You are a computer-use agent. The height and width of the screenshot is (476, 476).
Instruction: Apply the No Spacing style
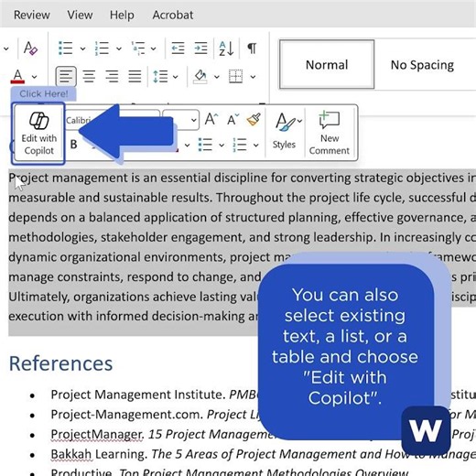pyautogui.click(x=422, y=65)
